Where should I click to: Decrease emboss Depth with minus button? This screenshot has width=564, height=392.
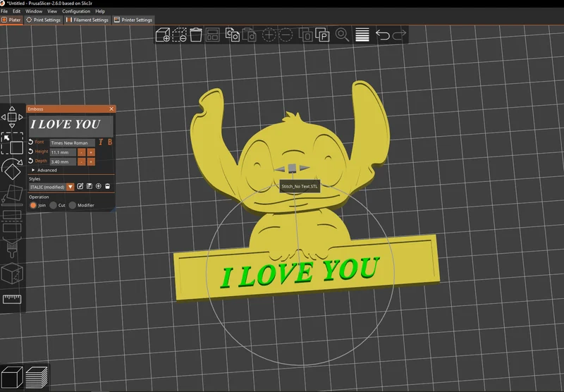tap(82, 162)
